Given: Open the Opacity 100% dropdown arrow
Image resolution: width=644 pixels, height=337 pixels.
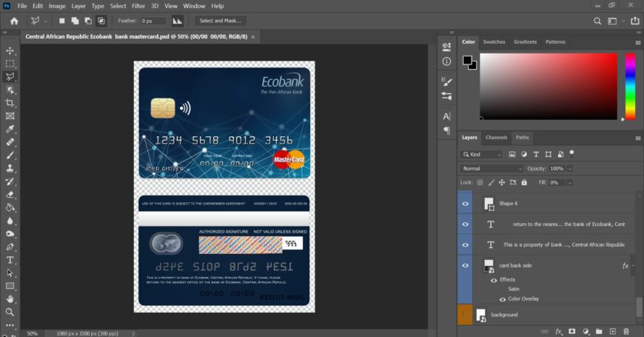Looking at the screenshot, I should [570, 169].
